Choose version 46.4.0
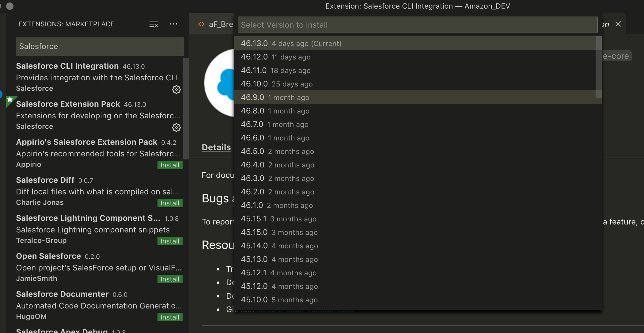Image resolution: width=644 pixels, height=333 pixels. 418,165
